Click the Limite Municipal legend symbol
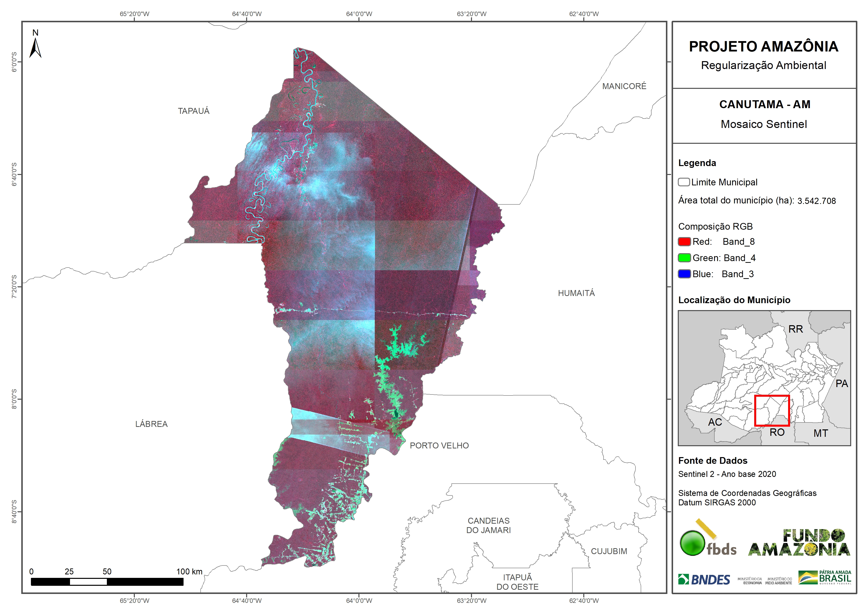Viewport: 868px width, 614px height. [x=683, y=182]
